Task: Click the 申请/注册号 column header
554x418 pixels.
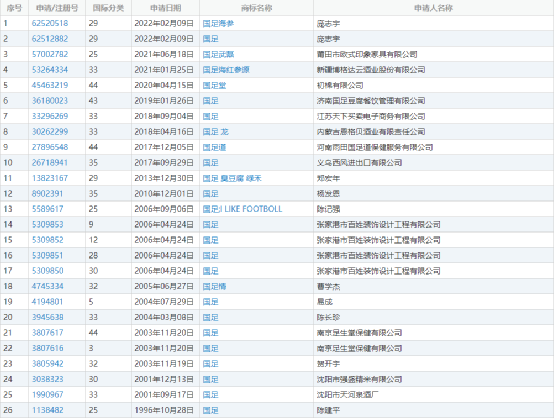Action: (x=57, y=8)
